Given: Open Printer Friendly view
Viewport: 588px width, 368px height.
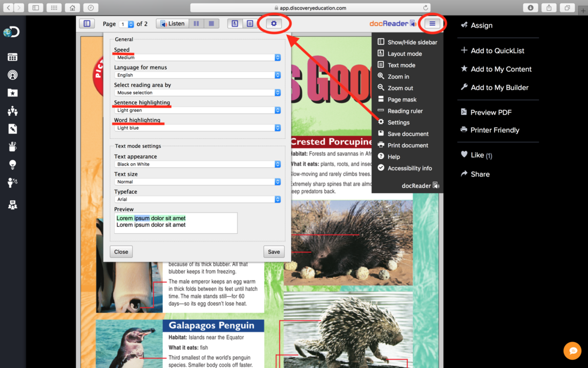Looking at the screenshot, I should tap(490, 130).
